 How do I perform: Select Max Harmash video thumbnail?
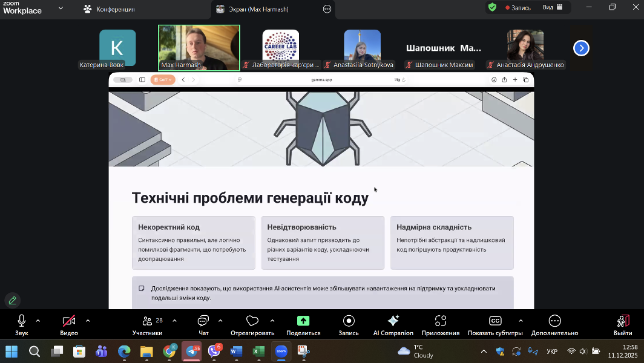(199, 47)
